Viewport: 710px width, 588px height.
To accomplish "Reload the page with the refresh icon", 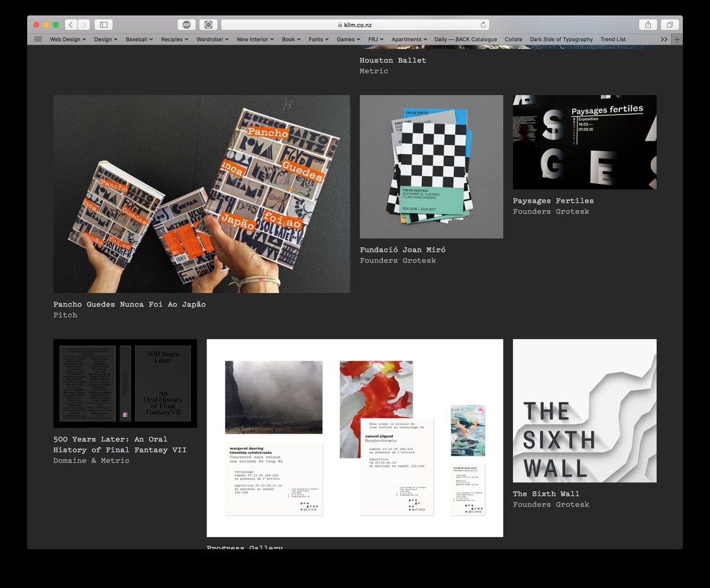I will click(x=483, y=25).
